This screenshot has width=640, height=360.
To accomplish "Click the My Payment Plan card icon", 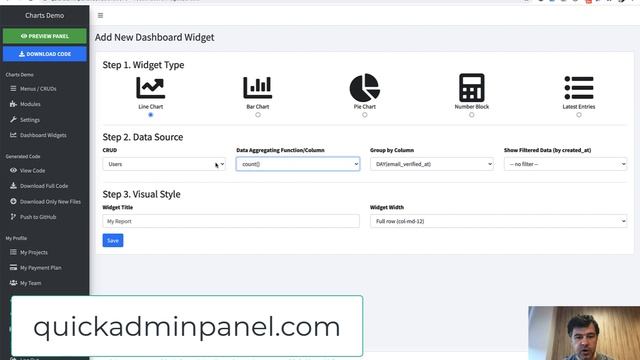I will tap(13, 267).
